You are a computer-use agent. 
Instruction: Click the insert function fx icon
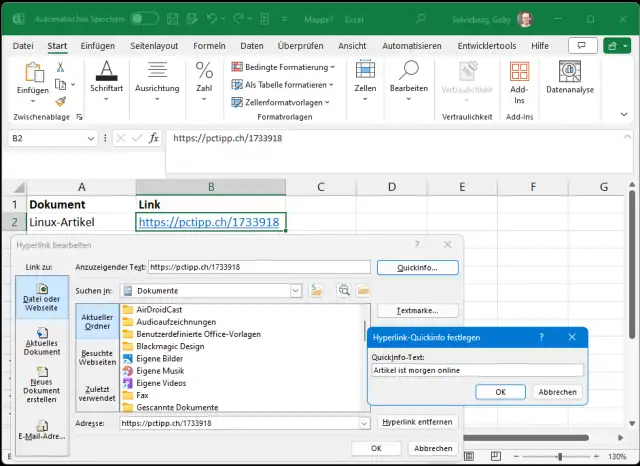click(x=154, y=138)
